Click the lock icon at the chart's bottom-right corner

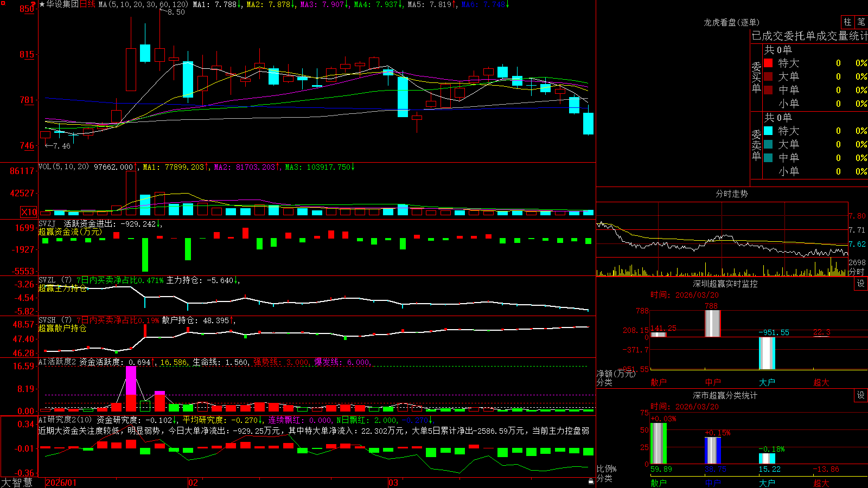click(x=591, y=481)
